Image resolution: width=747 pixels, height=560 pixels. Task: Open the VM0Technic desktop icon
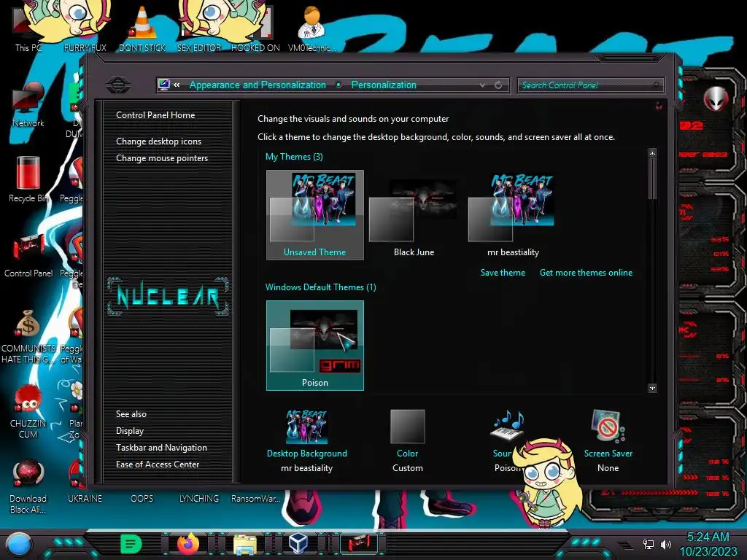tap(311, 28)
